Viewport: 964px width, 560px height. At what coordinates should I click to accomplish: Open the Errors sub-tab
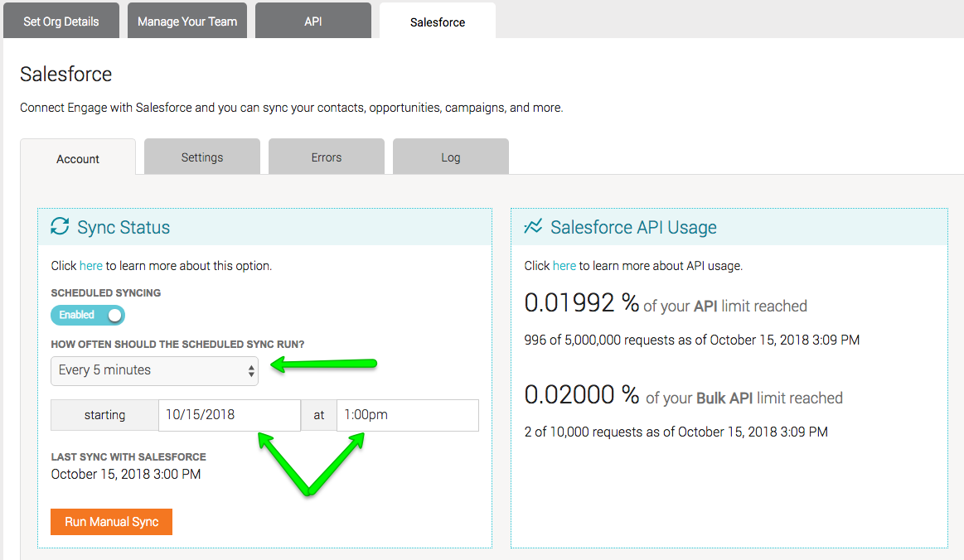tap(326, 157)
